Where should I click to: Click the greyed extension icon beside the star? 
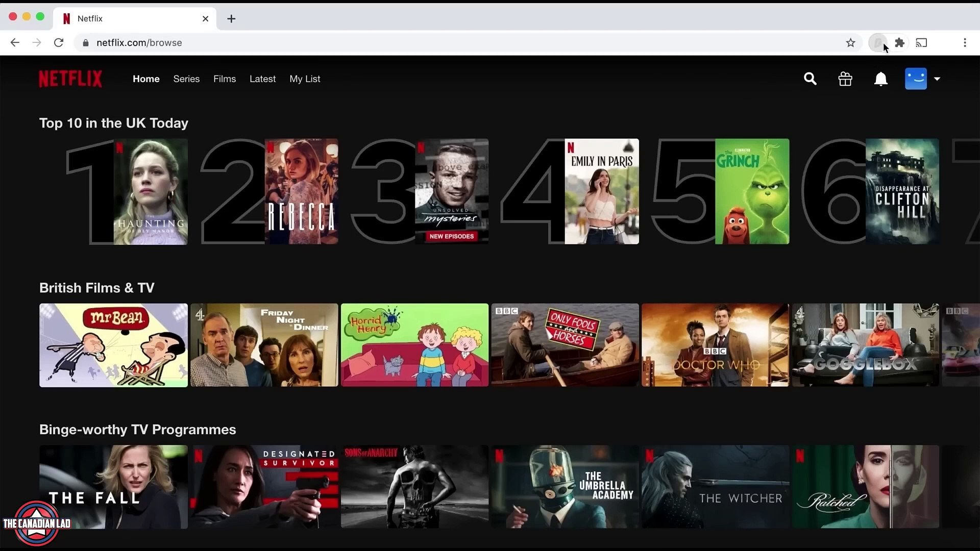[x=878, y=43]
